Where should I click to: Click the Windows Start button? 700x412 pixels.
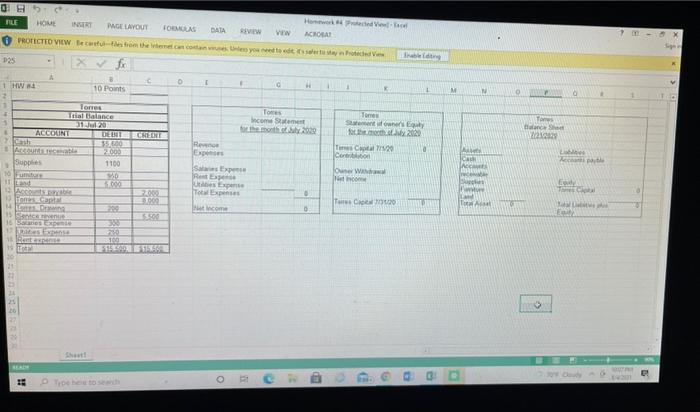point(21,382)
